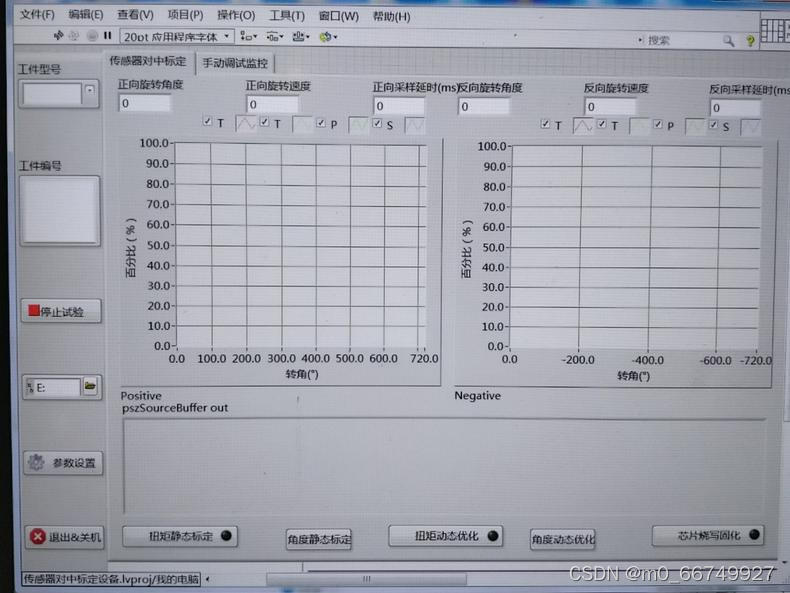The width and height of the screenshot is (790, 593).
Task: Click the 工件编号 text box
Action: tap(60, 210)
